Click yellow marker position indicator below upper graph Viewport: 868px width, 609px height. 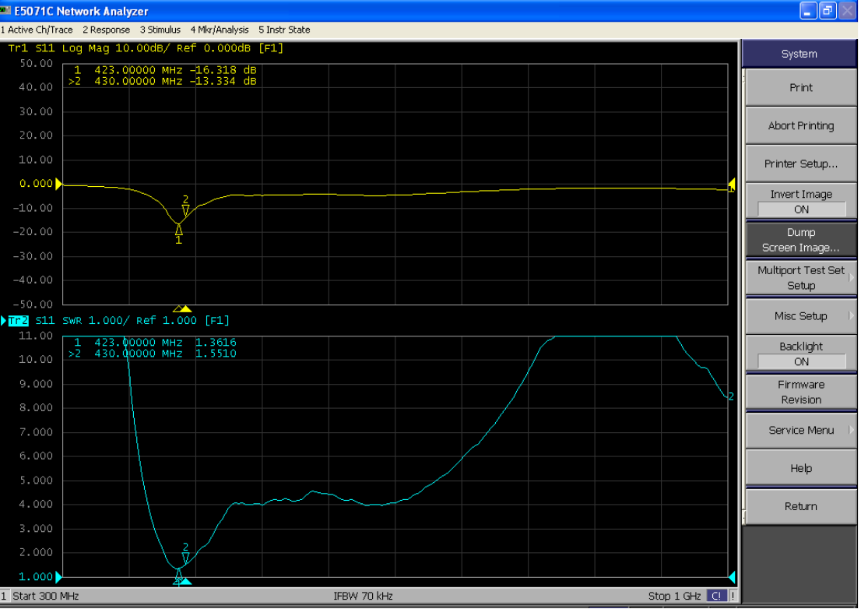pos(183,308)
